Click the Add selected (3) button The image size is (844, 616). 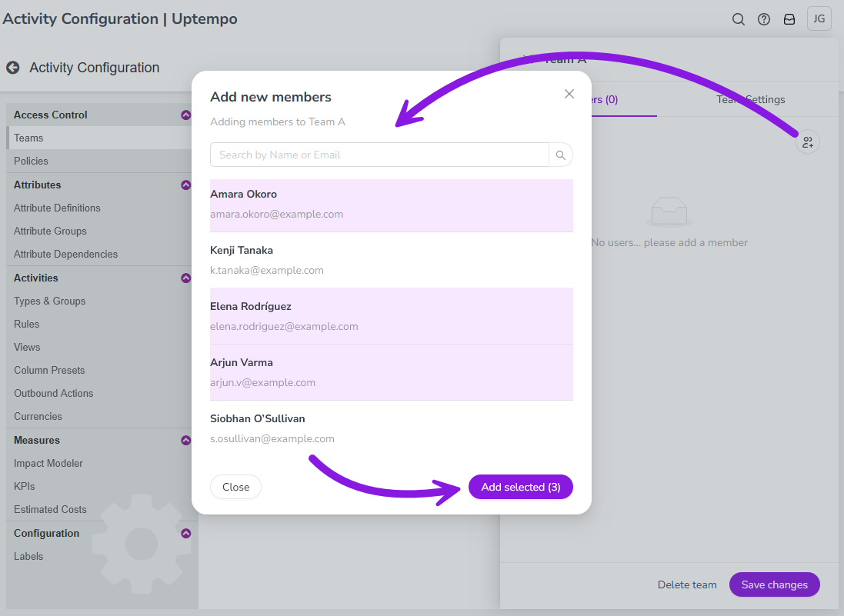(x=521, y=487)
